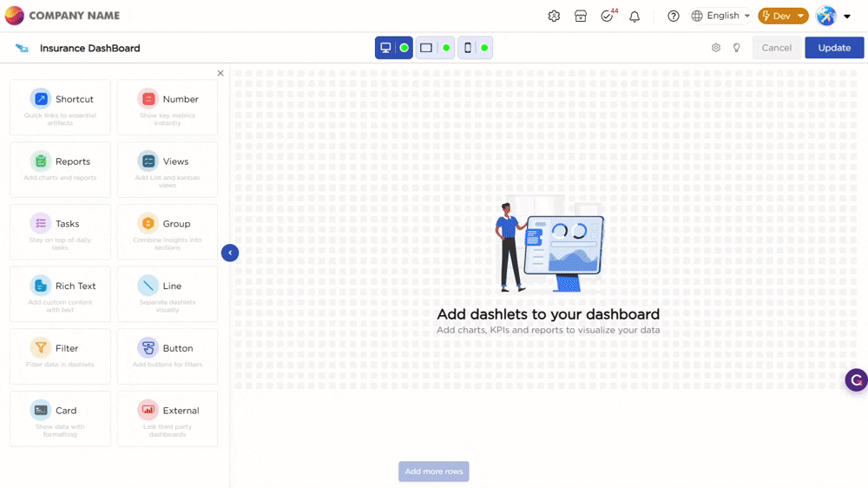This screenshot has height=488, width=868.
Task: Collapse the dashlet sidebar panel
Action: point(230,253)
